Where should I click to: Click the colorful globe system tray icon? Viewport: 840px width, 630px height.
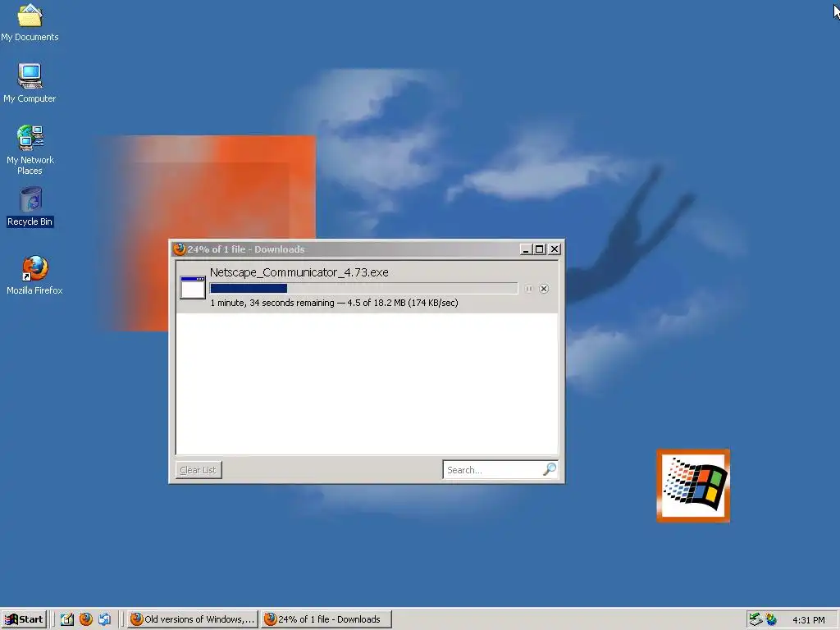click(x=771, y=619)
